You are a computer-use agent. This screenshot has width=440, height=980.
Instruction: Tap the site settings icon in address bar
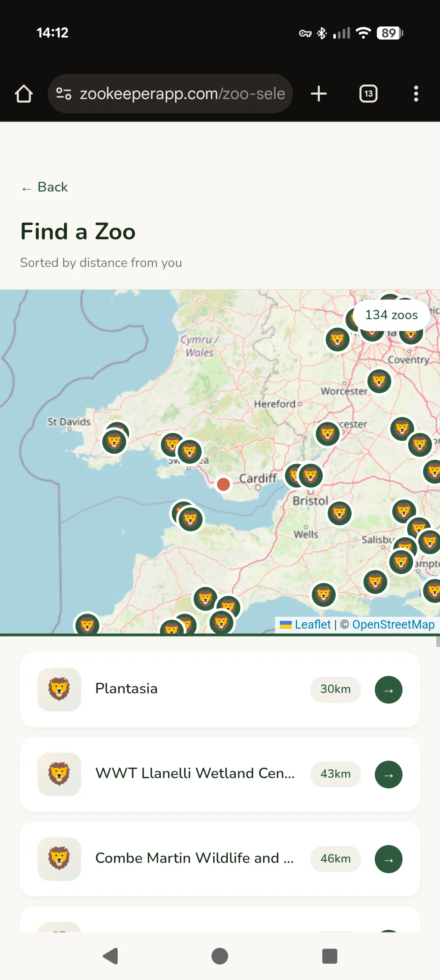64,94
